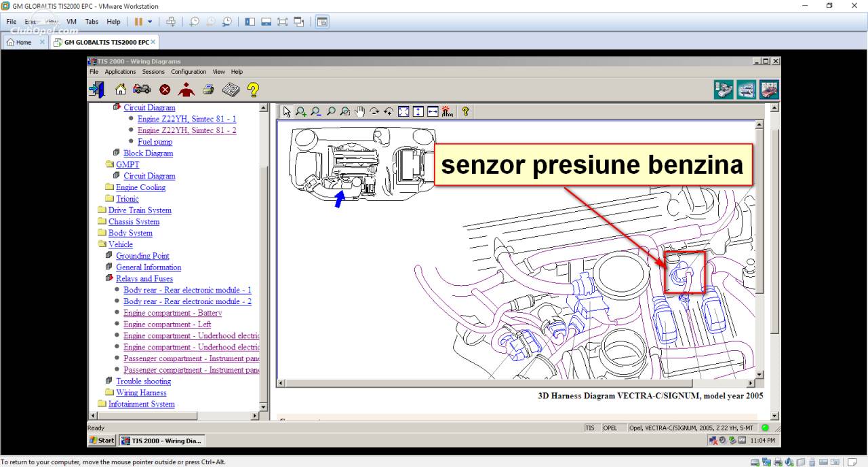This screenshot has width=868, height=467.
Task: Click the last car icon at top right
Action: (769, 90)
